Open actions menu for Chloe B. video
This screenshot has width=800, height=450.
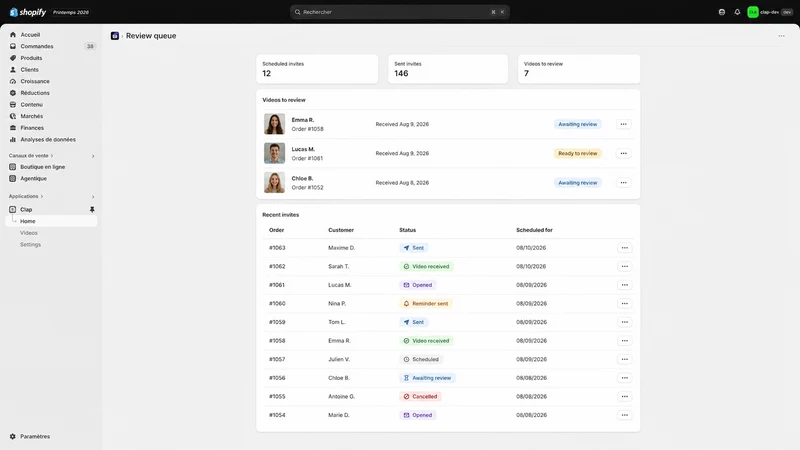coord(623,182)
